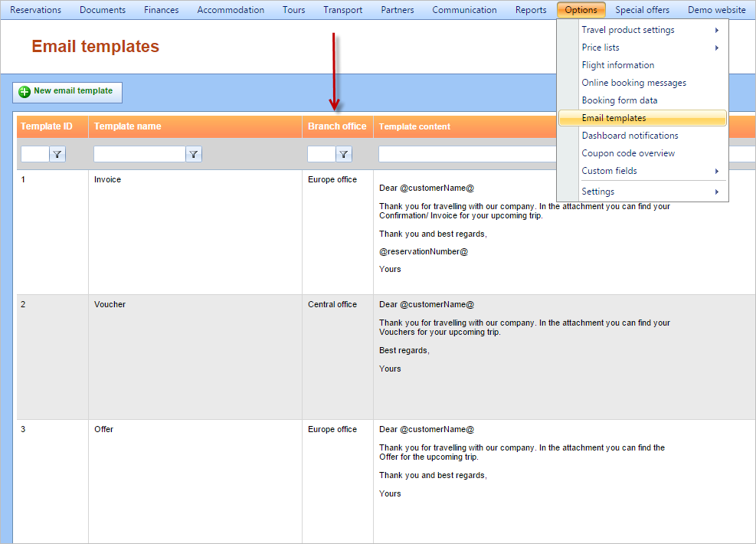Click Central office in the Voucher row
756x544 pixels.
pyautogui.click(x=332, y=304)
